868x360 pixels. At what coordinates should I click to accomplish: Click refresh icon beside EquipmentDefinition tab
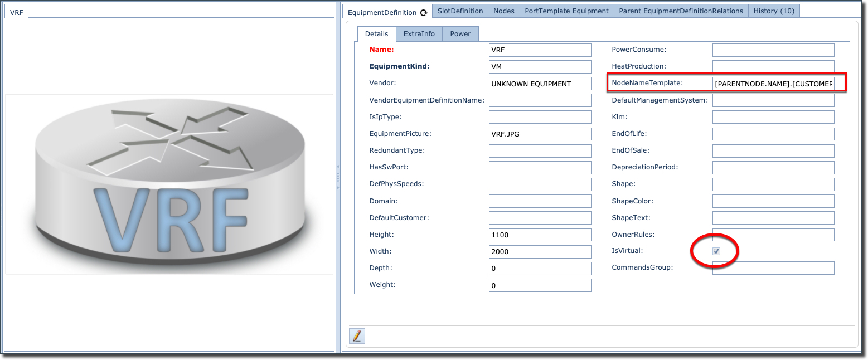(424, 12)
